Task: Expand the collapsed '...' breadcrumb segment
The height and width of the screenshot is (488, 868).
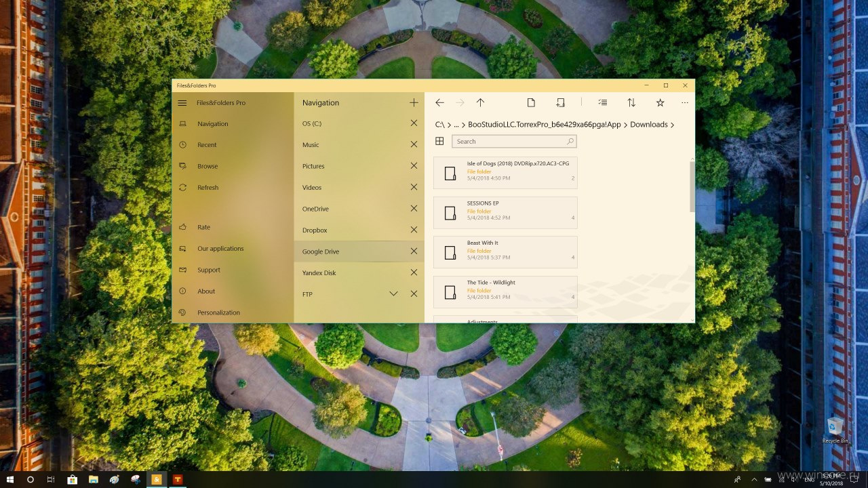Action: 456,125
